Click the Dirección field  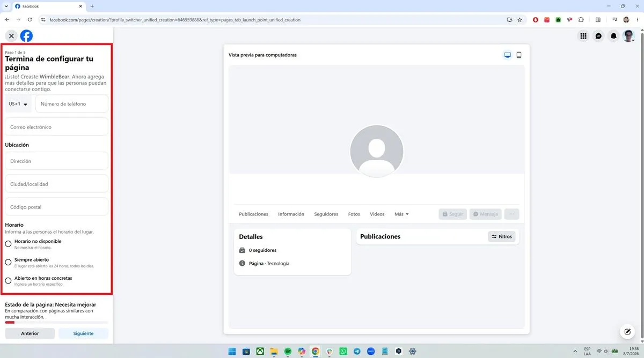(x=56, y=161)
